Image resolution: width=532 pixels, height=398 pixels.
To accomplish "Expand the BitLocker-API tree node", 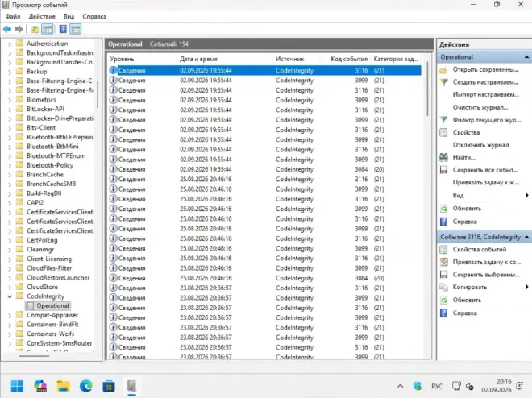I will click(x=10, y=109).
